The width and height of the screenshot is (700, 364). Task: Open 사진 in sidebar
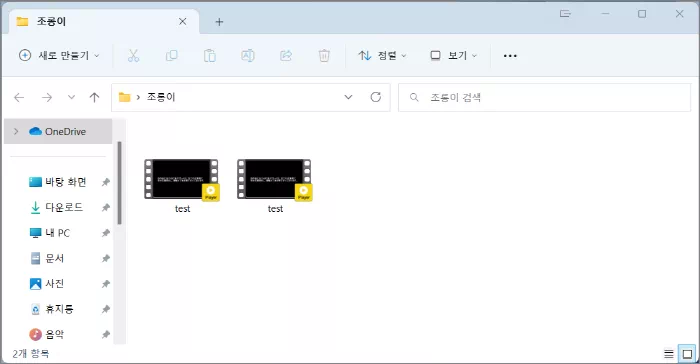46,284
